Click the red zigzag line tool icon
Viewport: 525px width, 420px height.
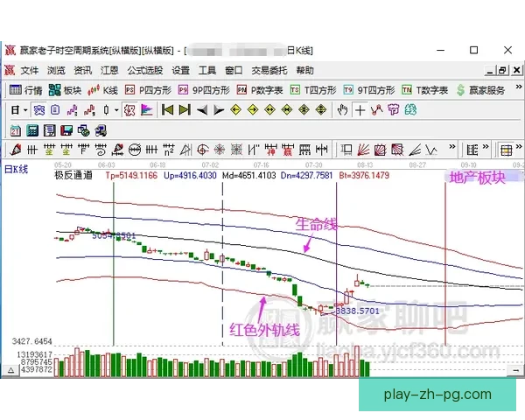click(376, 110)
